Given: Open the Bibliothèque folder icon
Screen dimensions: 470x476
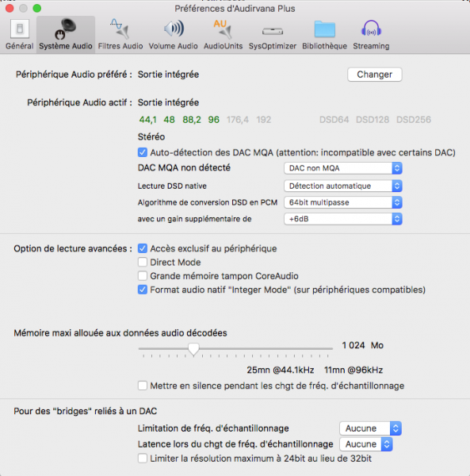Looking at the screenshot, I should point(324,29).
